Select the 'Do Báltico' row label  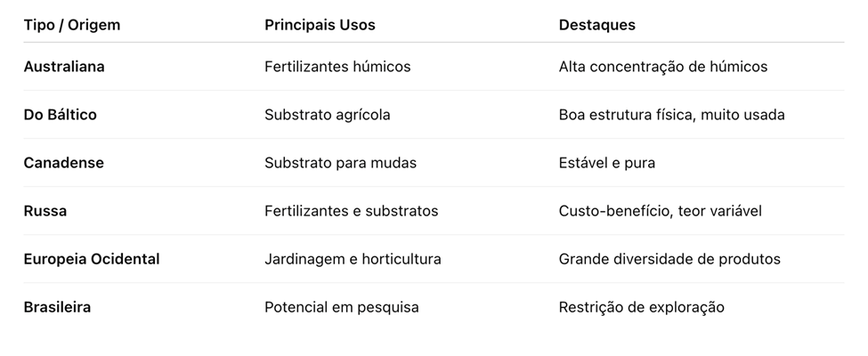click(60, 115)
